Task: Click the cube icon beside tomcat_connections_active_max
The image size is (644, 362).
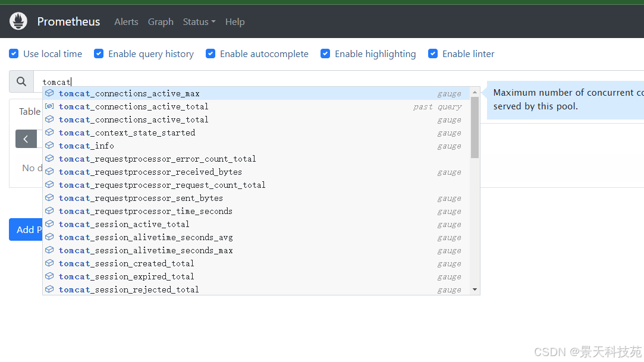Action: pos(49,93)
